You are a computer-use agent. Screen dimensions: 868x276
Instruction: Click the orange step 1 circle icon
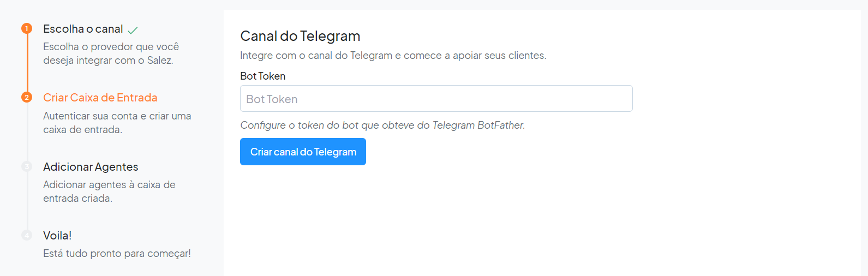click(27, 28)
